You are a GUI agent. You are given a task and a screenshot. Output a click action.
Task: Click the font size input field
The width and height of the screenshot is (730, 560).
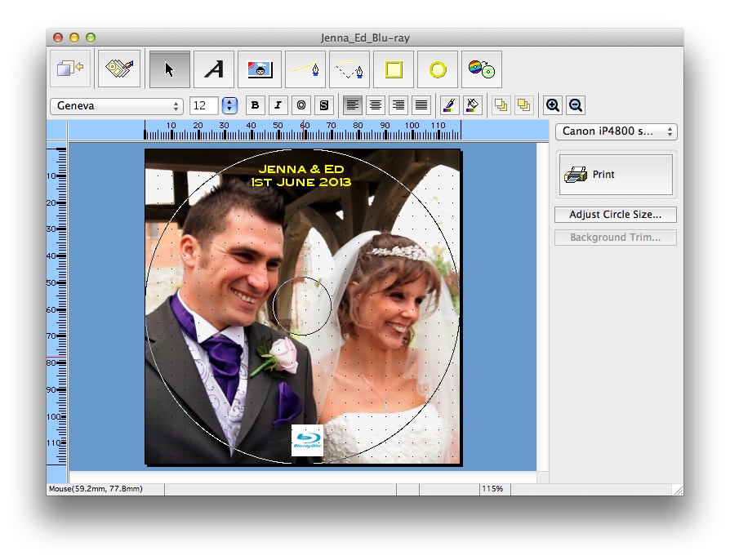click(x=204, y=106)
